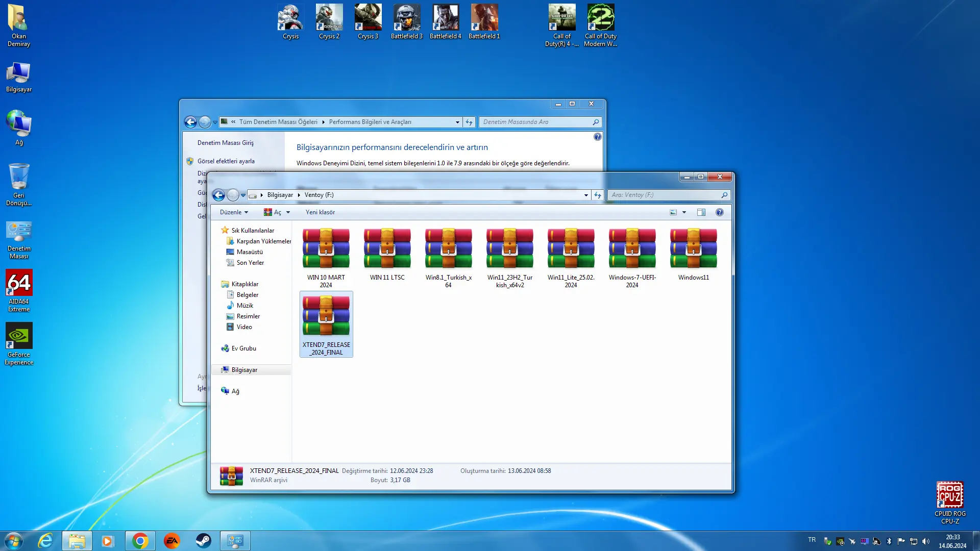Select the Win11_23H2_Turkish_x64v2 archive
980x551 pixels.
point(510,258)
